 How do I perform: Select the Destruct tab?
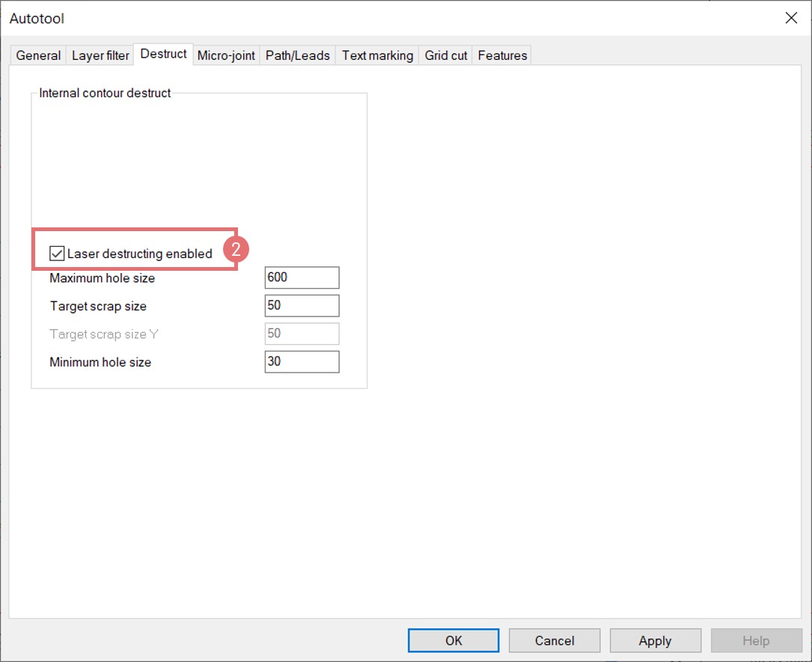click(x=163, y=54)
